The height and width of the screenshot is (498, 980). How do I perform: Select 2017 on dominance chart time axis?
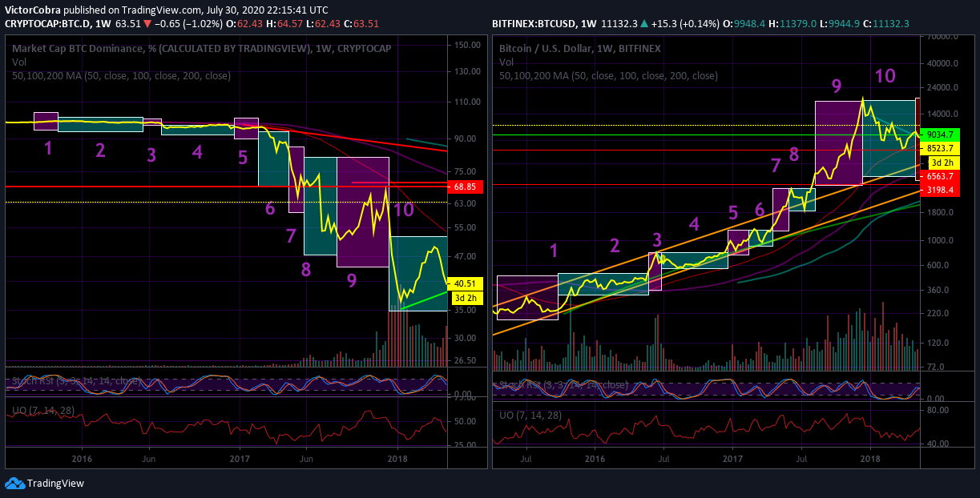[240, 459]
